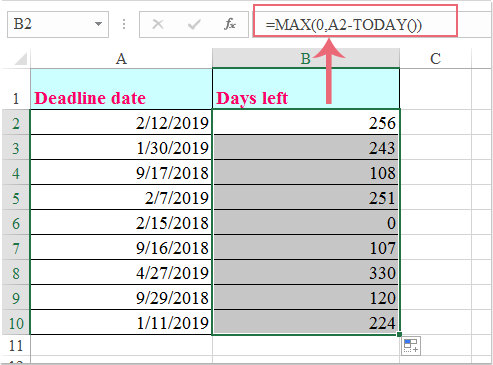Select row 3 header

(x=16, y=147)
